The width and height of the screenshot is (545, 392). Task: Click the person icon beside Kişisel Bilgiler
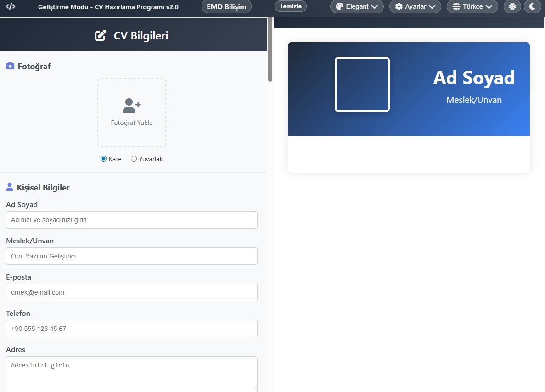coord(10,187)
